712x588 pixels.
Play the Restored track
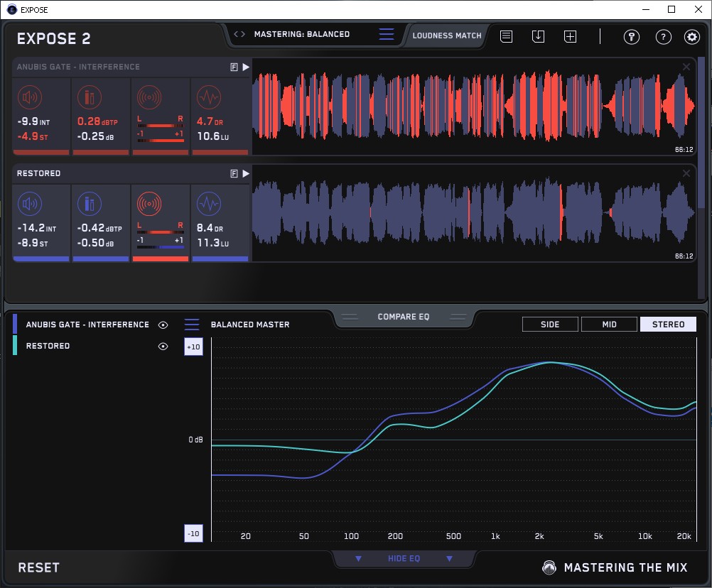point(246,173)
